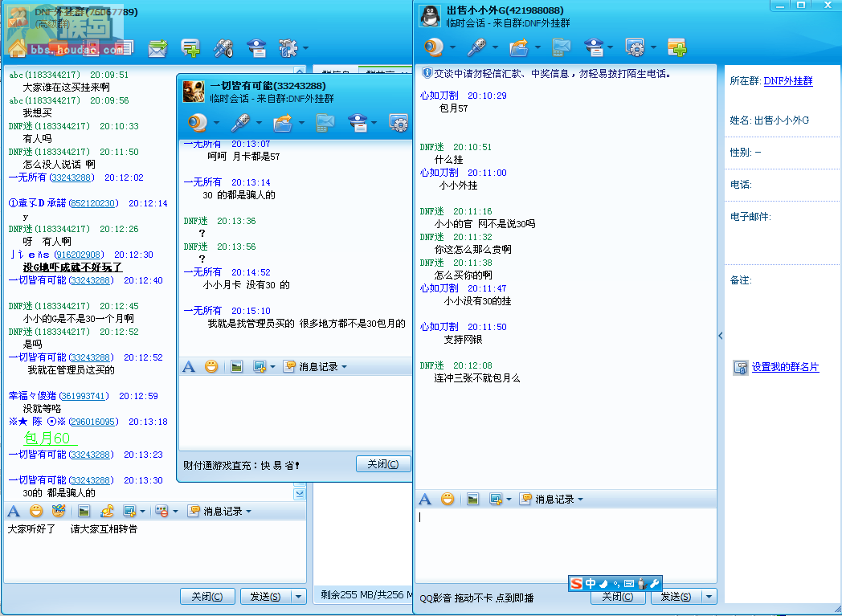
Task: Open send options arrow beside 出售小小外G 发送 button
Action: pyautogui.click(x=709, y=596)
